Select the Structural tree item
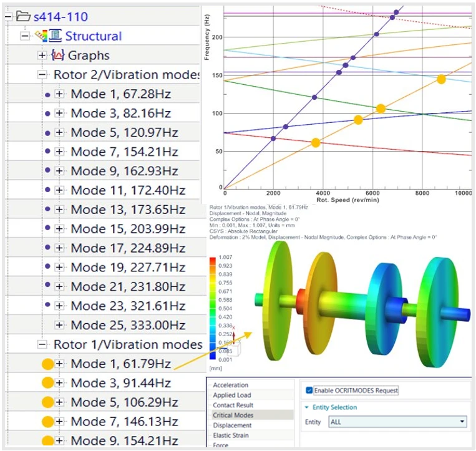The height and width of the screenshot is (451, 476). point(94,36)
